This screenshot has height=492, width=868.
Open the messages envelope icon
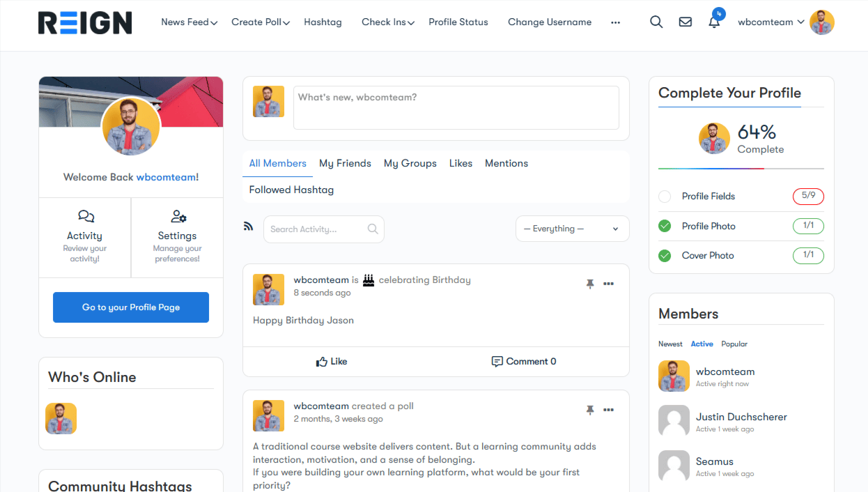tap(685, 22)
